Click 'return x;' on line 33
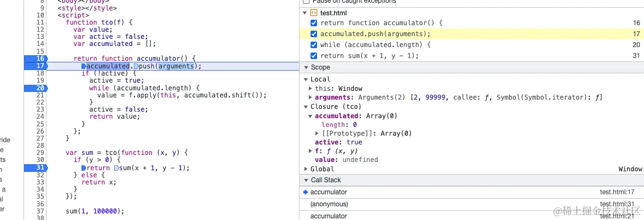 tap(99, 182)
